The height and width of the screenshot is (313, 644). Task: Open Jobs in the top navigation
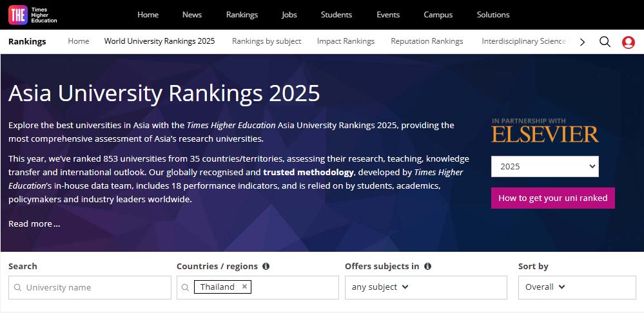(x=289, y=15)
